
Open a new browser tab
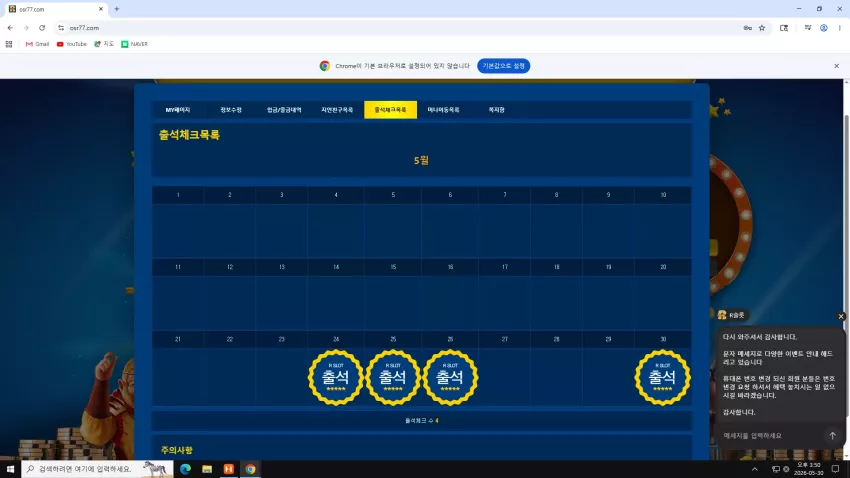tap(117, 9)
